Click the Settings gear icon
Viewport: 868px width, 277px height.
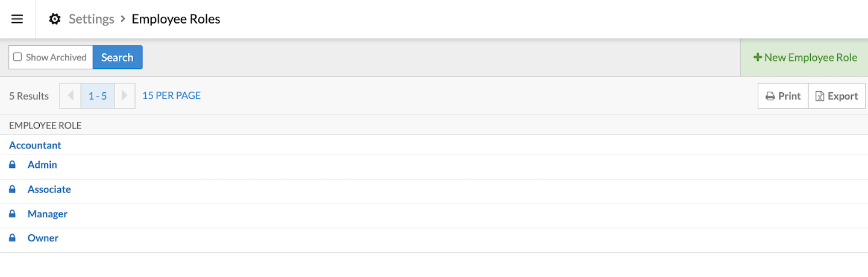[x=55, y=19]
